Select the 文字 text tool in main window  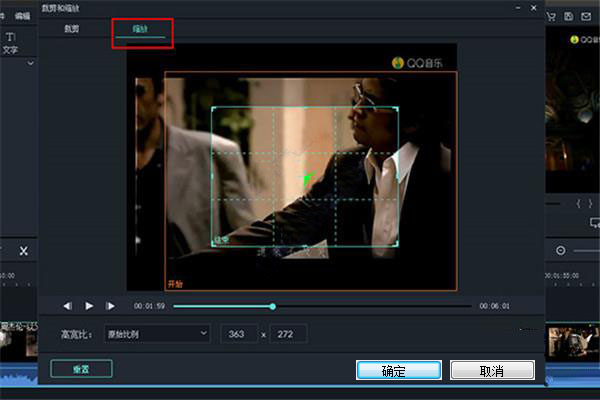tap(10, 43)
